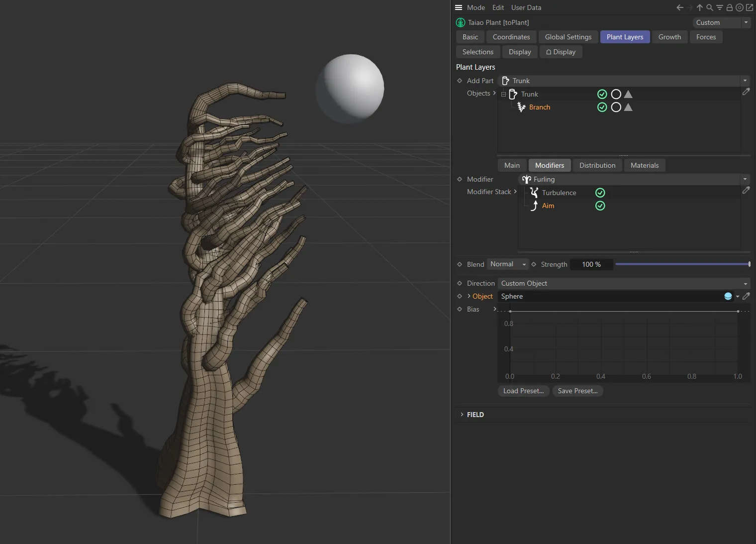The image size is (756, 544).
Task: Select the Furling modifier icon
Action: point(527,179)
